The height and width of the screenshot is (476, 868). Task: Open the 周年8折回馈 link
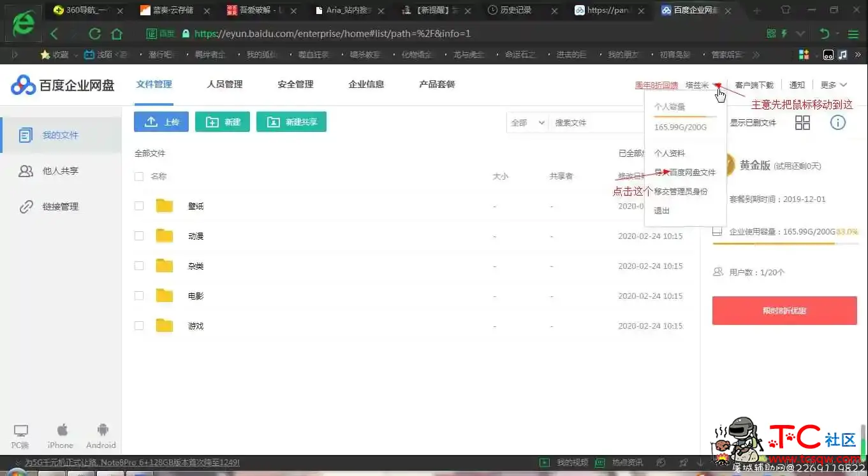656,85
